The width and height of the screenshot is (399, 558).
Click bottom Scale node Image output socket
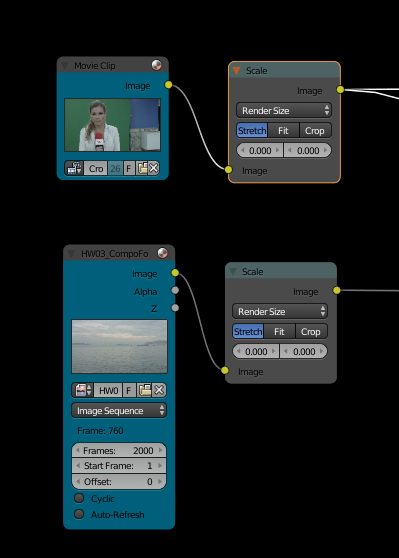pyautogui.click(x=336, y=290)
